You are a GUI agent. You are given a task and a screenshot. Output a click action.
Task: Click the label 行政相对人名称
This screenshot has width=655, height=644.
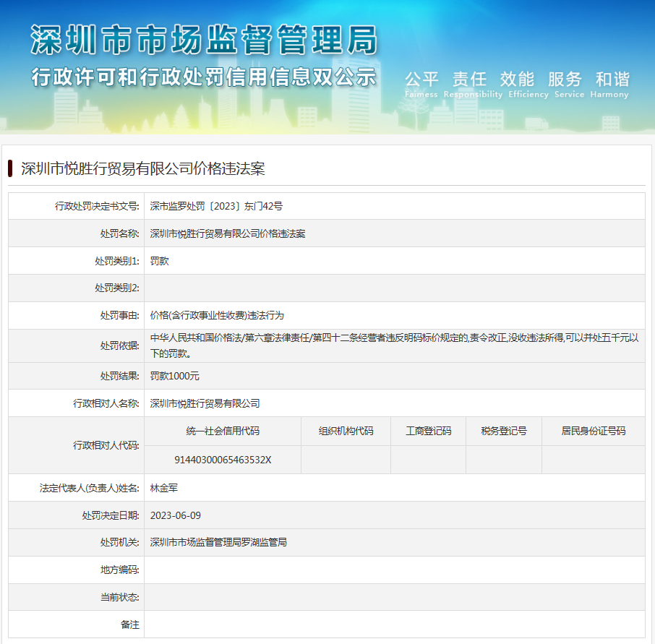click(x=106, y=403)
